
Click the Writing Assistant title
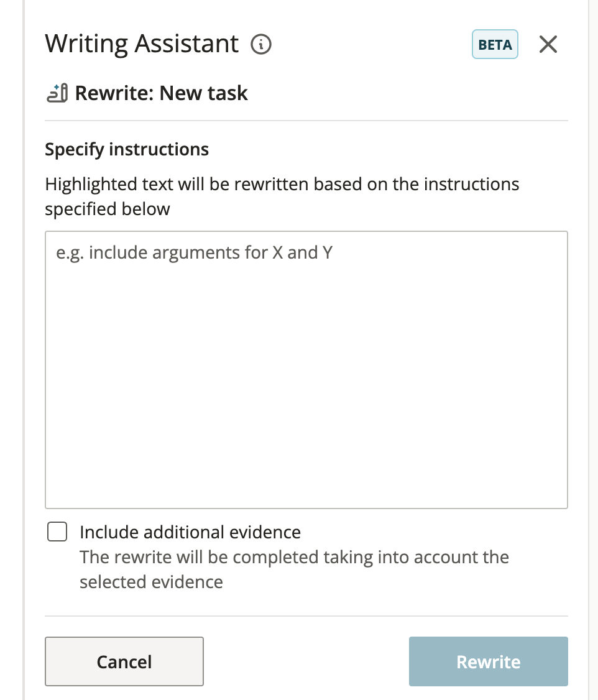[x=142, y=44]
